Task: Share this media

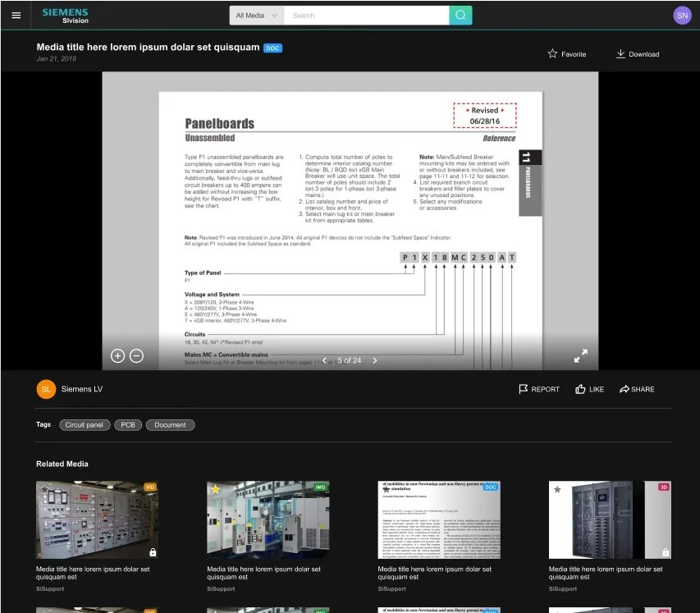Action: coord(637,389)
